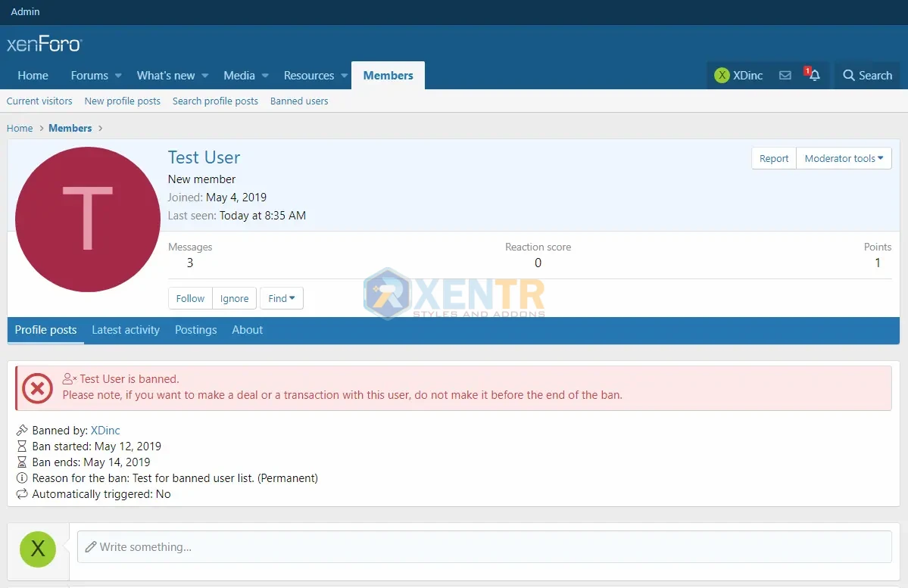Click the Report button

(x=774, y=158)
